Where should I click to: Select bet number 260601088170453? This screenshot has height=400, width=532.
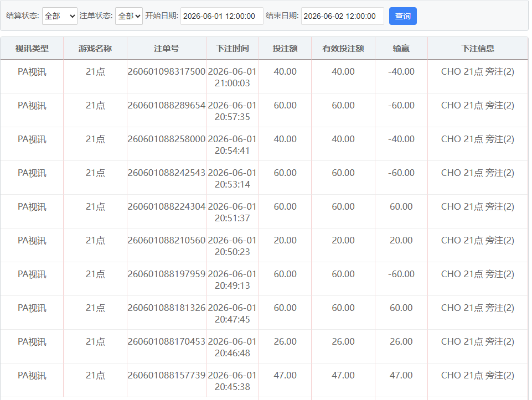(x=167, y=341)
